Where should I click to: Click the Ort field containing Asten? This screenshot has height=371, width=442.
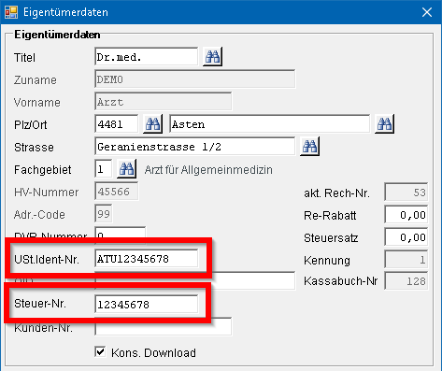tap(270, 124)
